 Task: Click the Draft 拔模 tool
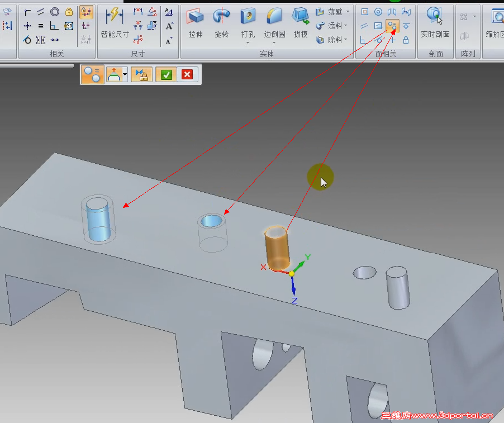tap(301, 22)
